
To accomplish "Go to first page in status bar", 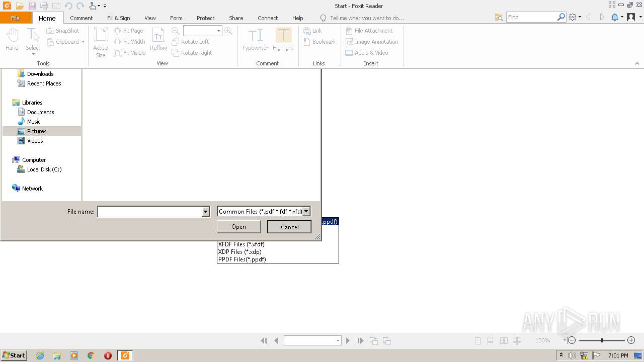I will 264,340.
